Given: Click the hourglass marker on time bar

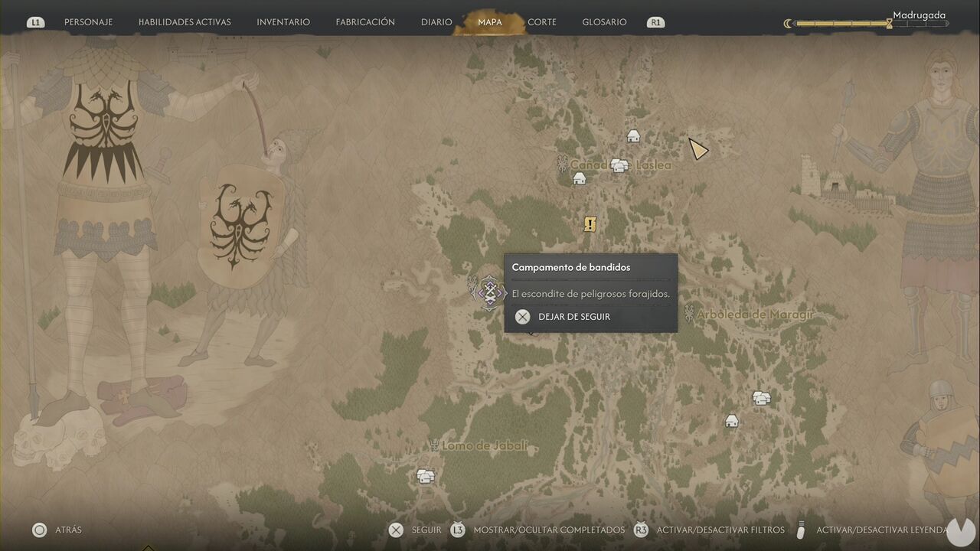Looking at the screenshot, I should click(889, 24).
